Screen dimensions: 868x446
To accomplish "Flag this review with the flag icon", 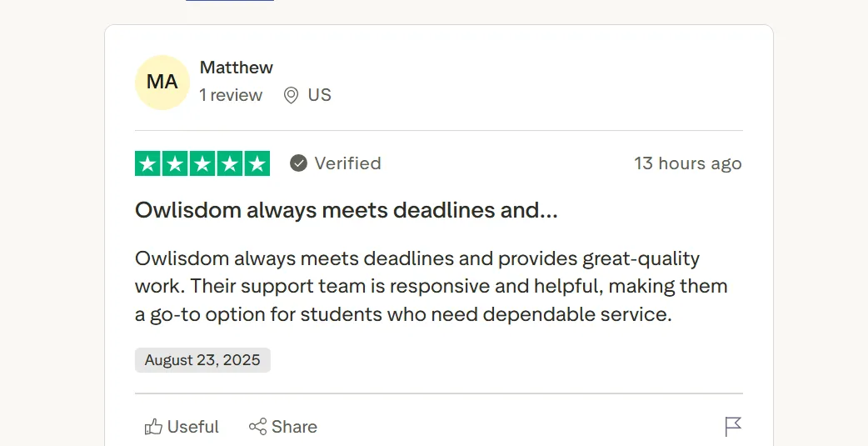I will [x=732, y=427].
